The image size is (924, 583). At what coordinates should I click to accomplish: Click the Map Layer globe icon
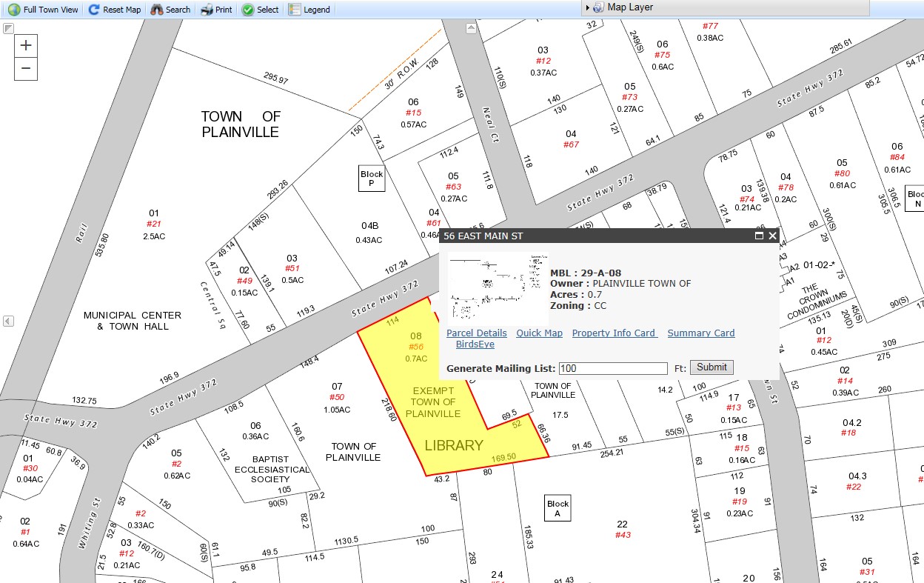point(597,7)
